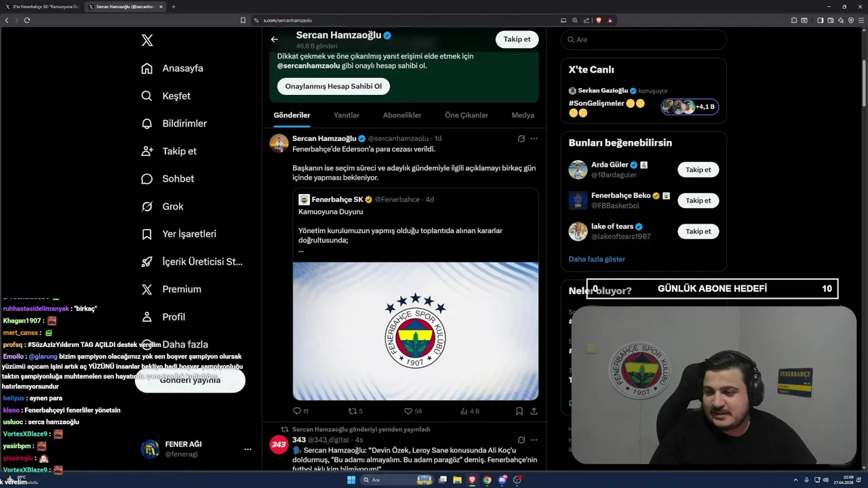The width and height of the screenshot is (868, 488).
Task: Go back with the profile arrow
Action: click(275, 39)
